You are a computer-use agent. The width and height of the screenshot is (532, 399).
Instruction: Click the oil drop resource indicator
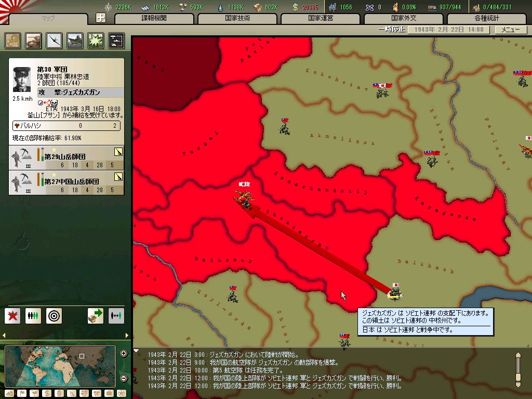point(231,7)
